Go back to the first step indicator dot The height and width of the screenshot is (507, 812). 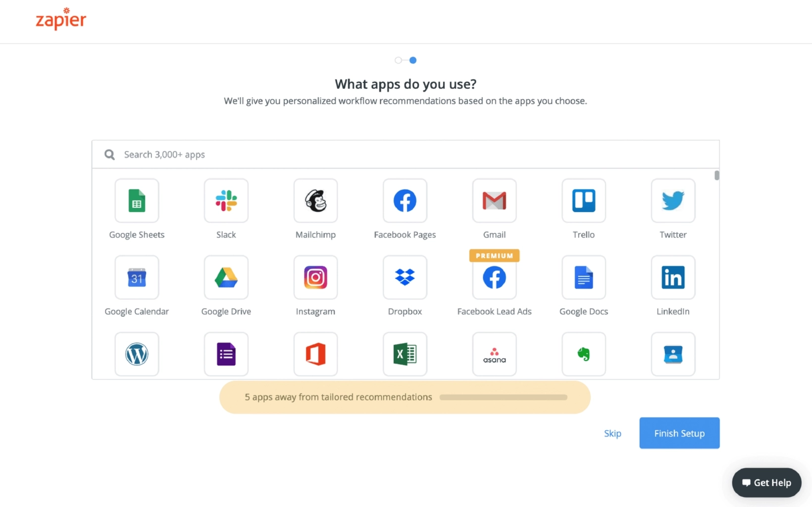tap(398, 60)
